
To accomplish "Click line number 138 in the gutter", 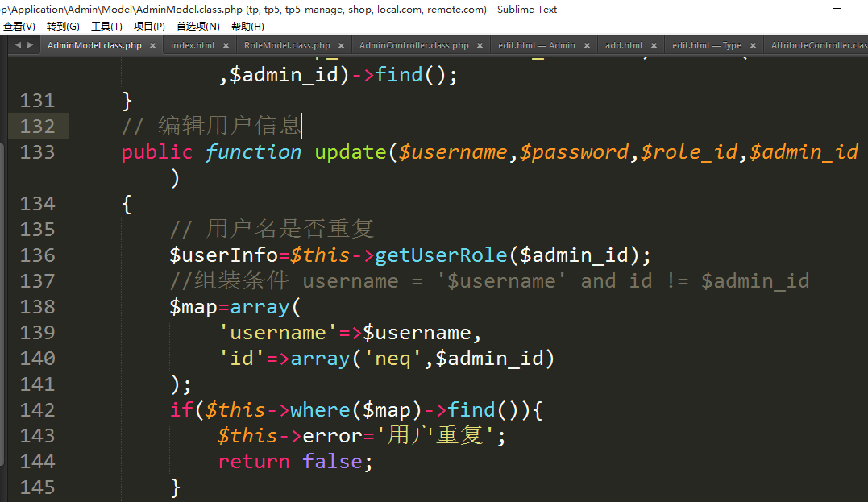I will tap(37, 307).
